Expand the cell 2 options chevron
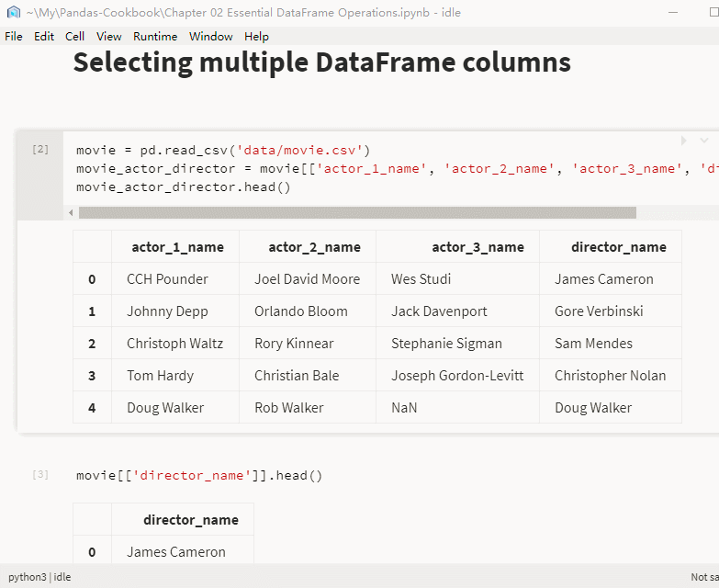719x588 pixels. [x=704, y=141]
